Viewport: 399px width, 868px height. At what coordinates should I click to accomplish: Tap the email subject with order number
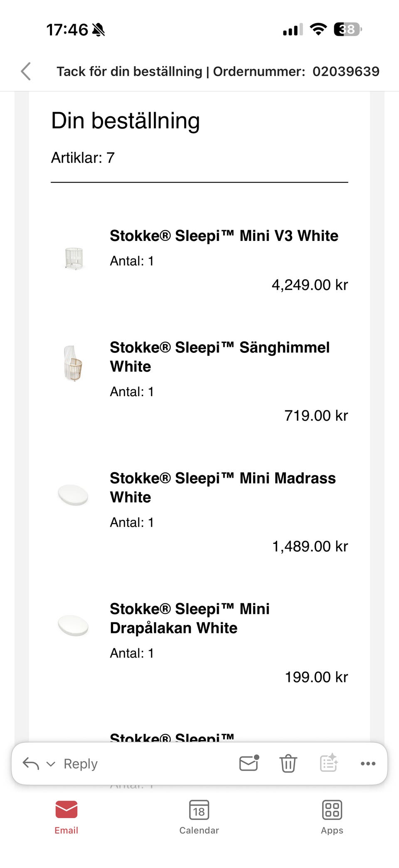pos(218,71)
